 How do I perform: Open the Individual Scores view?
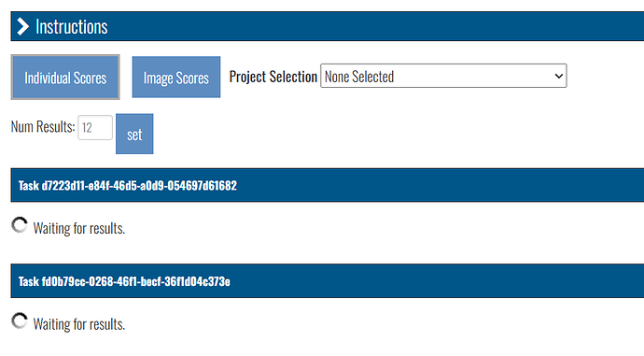[65, 78]
